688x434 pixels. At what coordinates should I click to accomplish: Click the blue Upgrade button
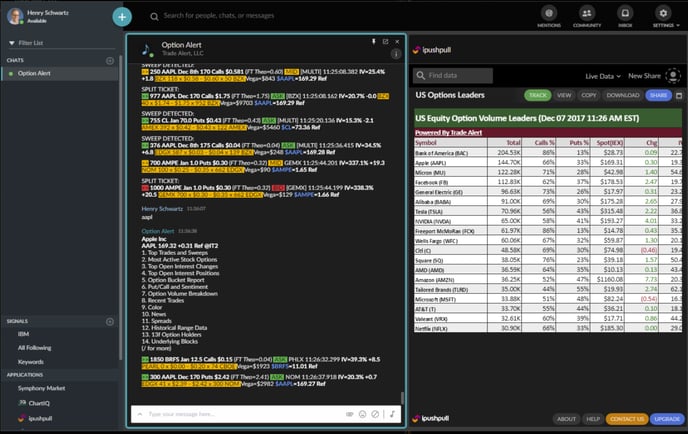coord(667,419)
